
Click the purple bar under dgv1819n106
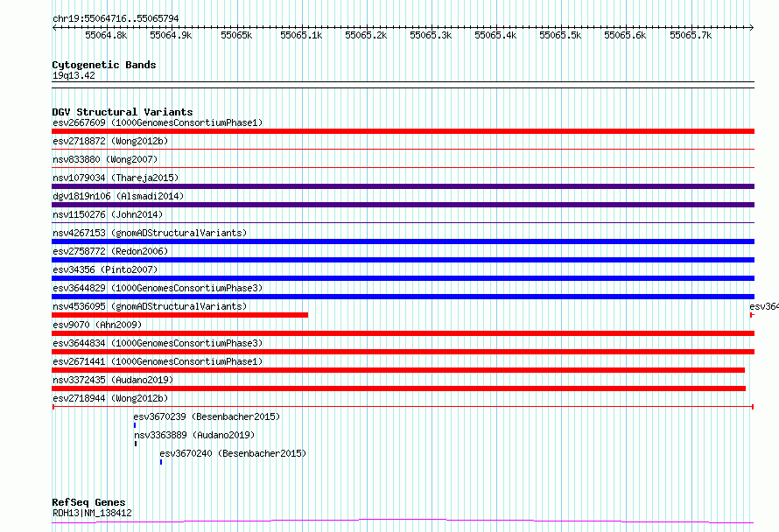click(x=403, y=205)
